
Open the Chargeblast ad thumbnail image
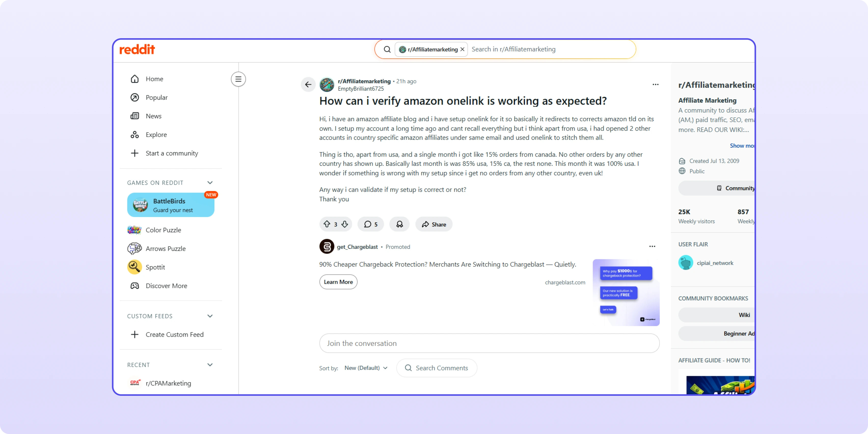pos(626,292)
